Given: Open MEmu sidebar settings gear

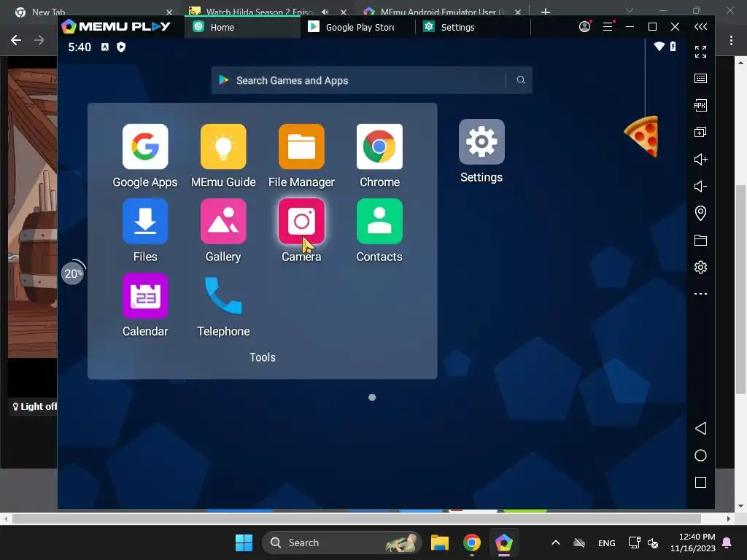Looking at the screenshot, I should (700, 267).
